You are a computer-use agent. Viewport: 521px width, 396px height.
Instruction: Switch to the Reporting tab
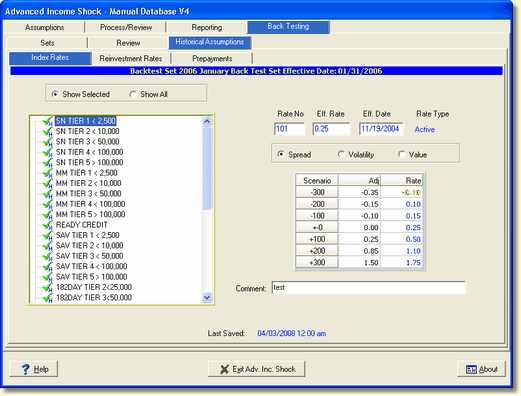click(207, 27)
